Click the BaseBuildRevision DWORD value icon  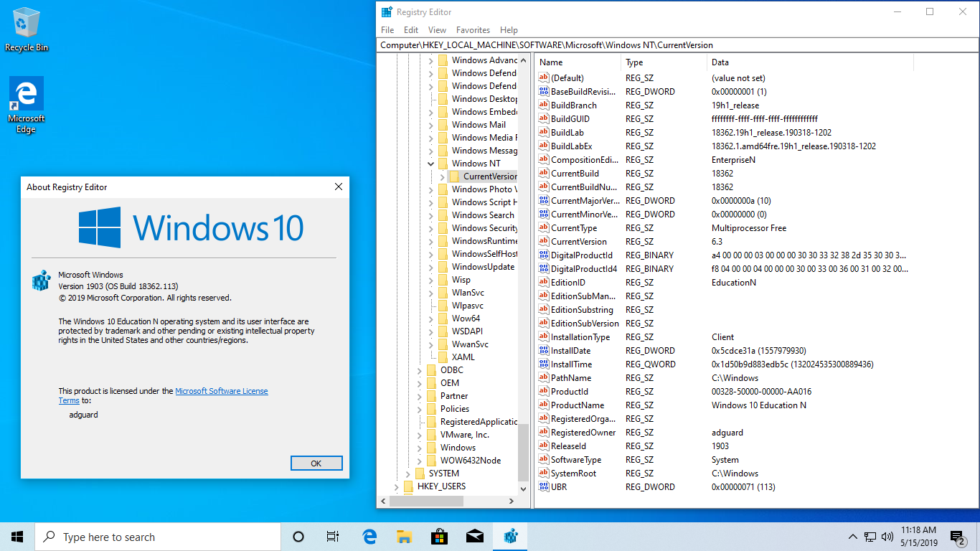(x=543, y=92)
